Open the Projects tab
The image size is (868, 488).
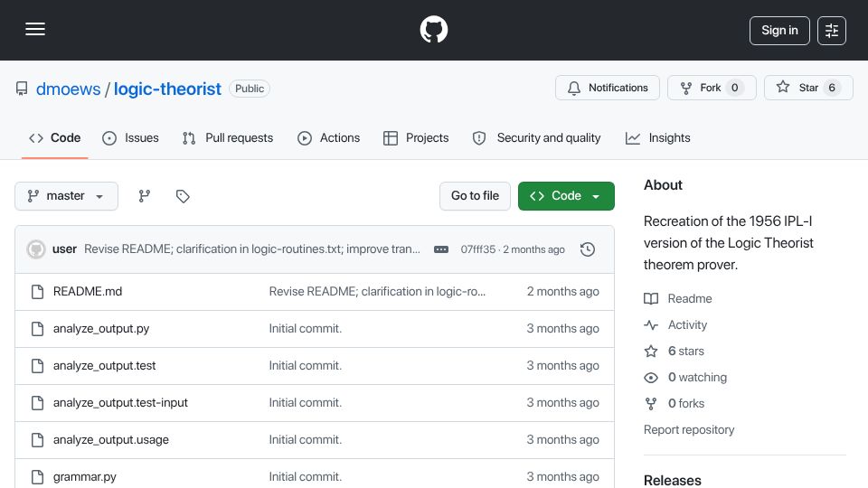coord(416,137)
